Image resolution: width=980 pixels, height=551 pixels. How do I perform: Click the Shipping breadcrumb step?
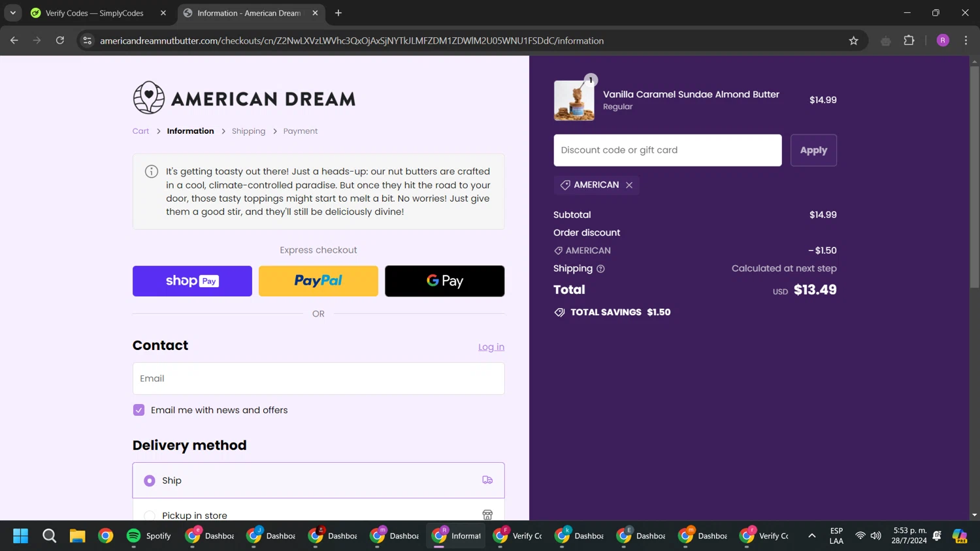pyautogui.click(x=248, y=131)
